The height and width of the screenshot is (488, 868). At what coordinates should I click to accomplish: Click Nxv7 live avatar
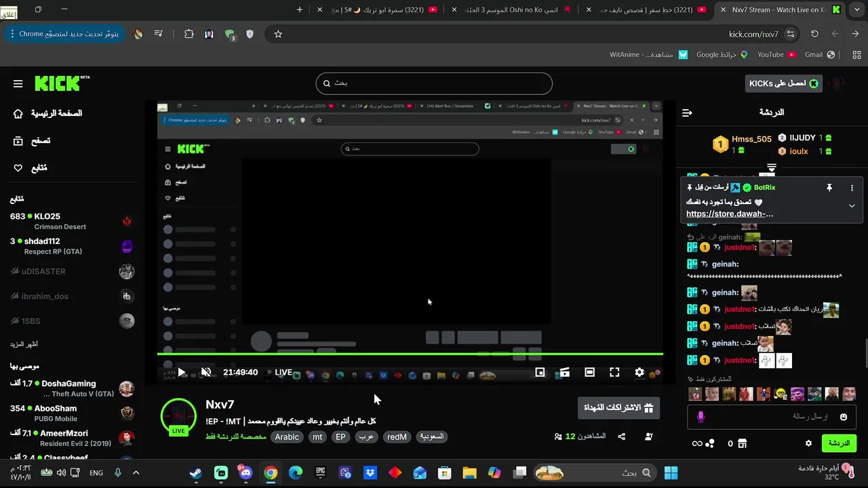pos(178,416)
